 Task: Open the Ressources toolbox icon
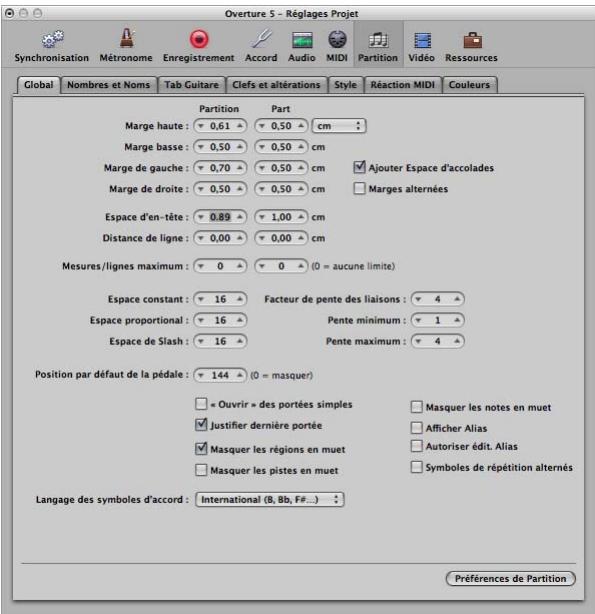[x=472, y=40]
